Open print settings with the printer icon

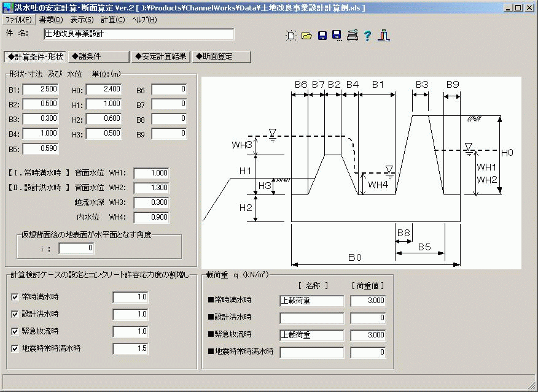[x=352, y=35]
